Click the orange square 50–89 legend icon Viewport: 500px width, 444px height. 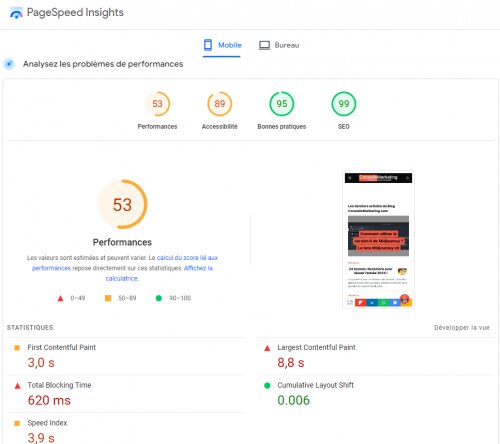[108, 298]
